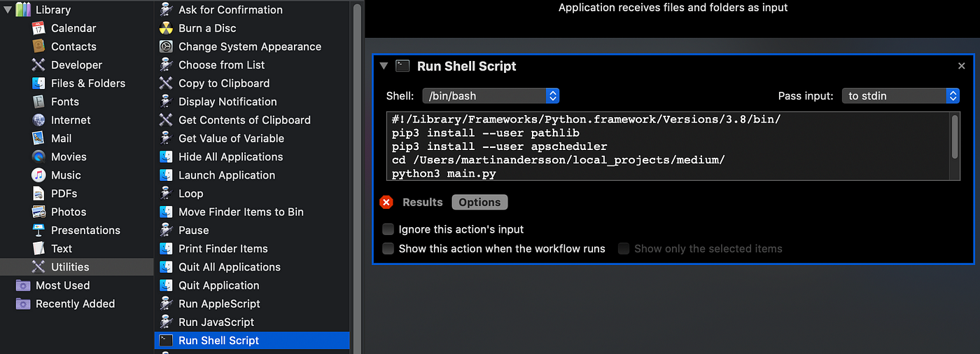Click the pip3 install --user apscheduler line

(x=499, y=147)
